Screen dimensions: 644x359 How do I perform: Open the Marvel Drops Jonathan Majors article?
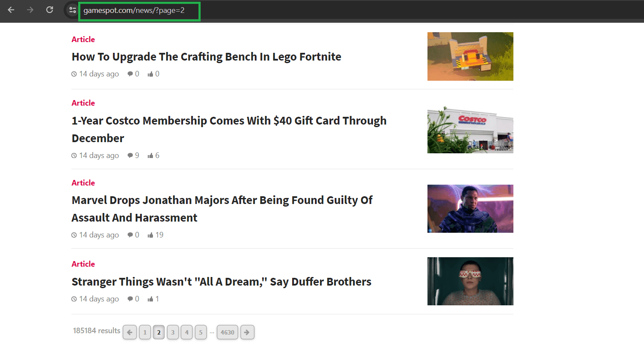pos(222,209)
